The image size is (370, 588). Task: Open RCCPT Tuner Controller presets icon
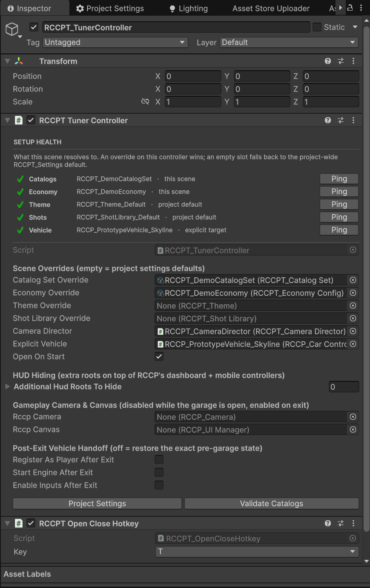point(341,120)
